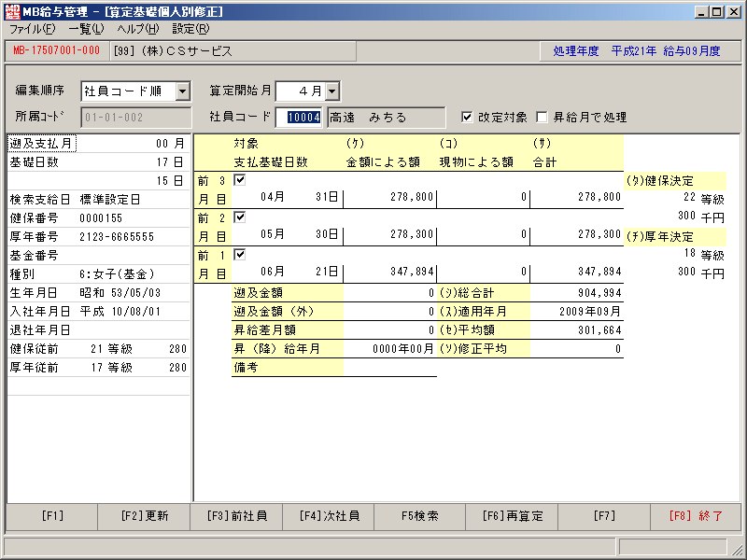
Task: Click the 所属コード field showing 01-01-002
Action: 135,118
